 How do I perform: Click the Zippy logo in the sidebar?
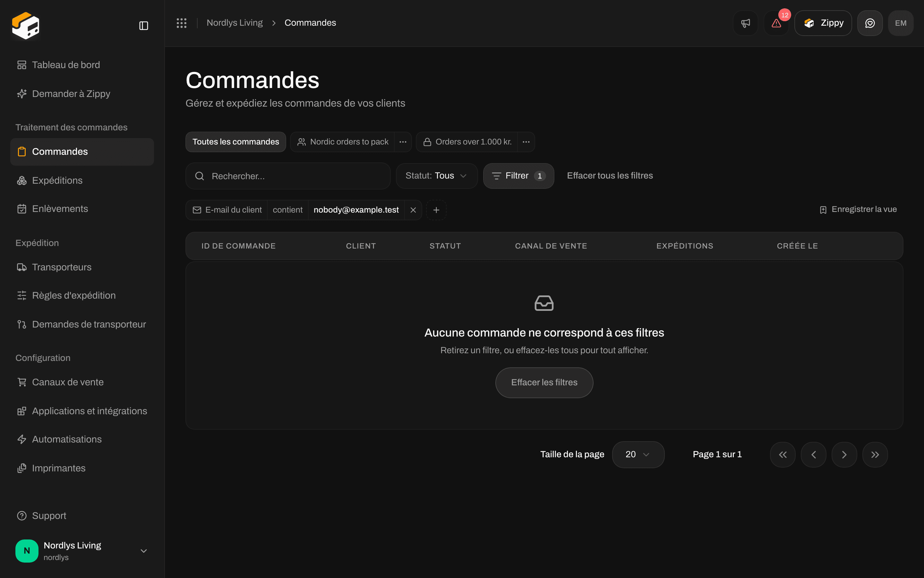[25, 26]
